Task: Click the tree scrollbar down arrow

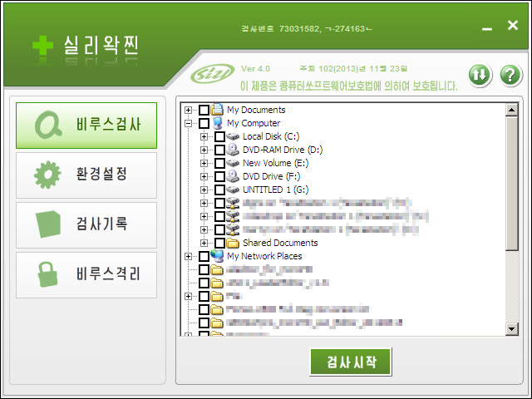Action: [512, 329]
